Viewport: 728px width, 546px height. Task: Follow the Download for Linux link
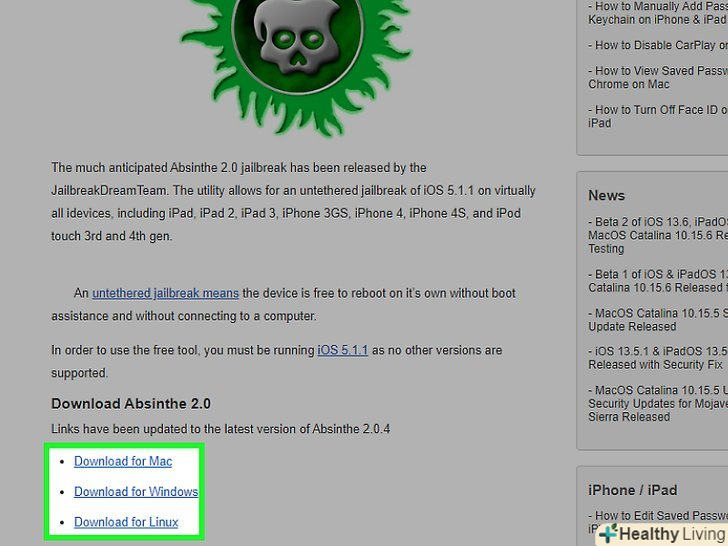[126, 522]
